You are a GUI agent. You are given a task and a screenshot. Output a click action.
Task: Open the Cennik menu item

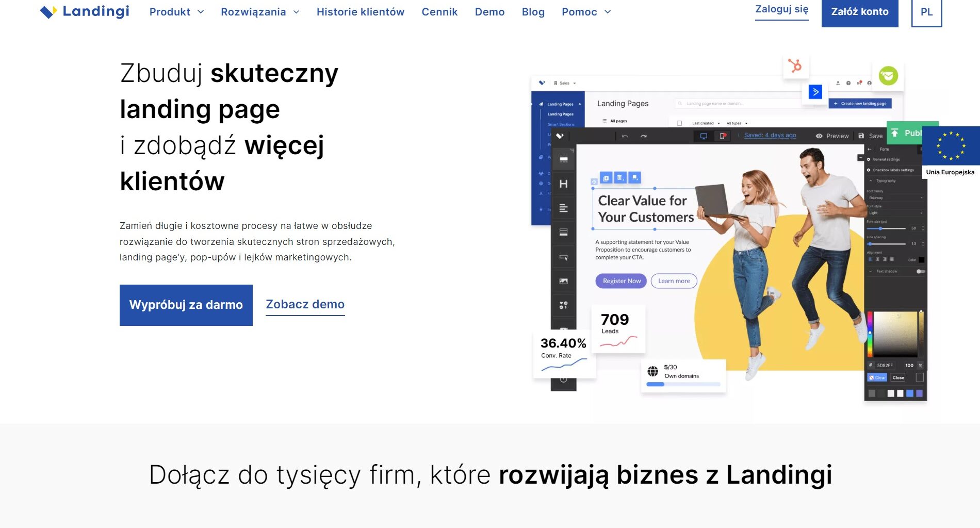coord(439,11)
